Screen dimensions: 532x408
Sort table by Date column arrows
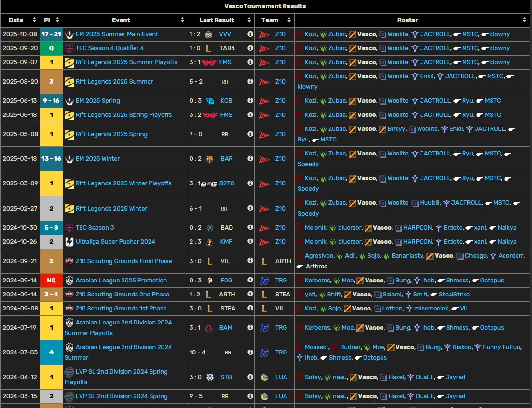34,20
